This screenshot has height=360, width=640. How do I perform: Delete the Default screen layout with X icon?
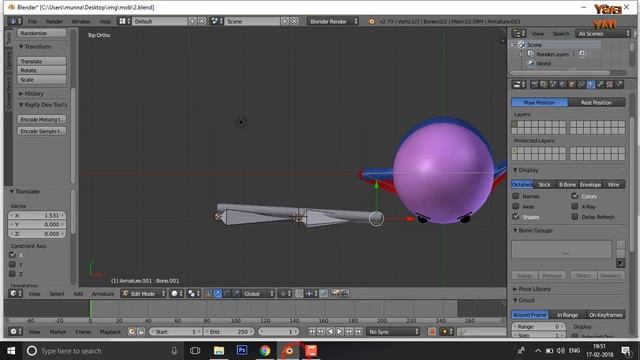pyautogui.click(x=202, y=21)
